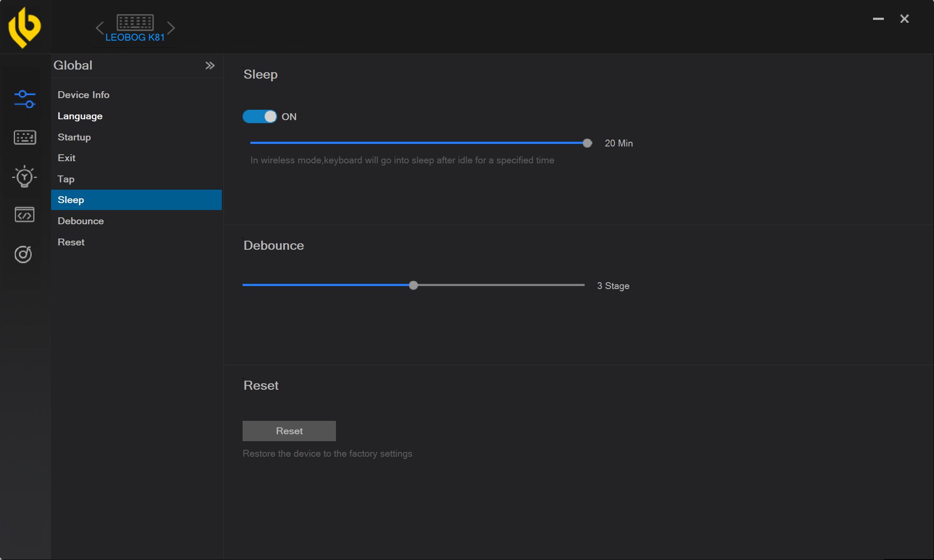Open the circular target icon in sidebar
This screenshot has width=934, height=560.
23,254
